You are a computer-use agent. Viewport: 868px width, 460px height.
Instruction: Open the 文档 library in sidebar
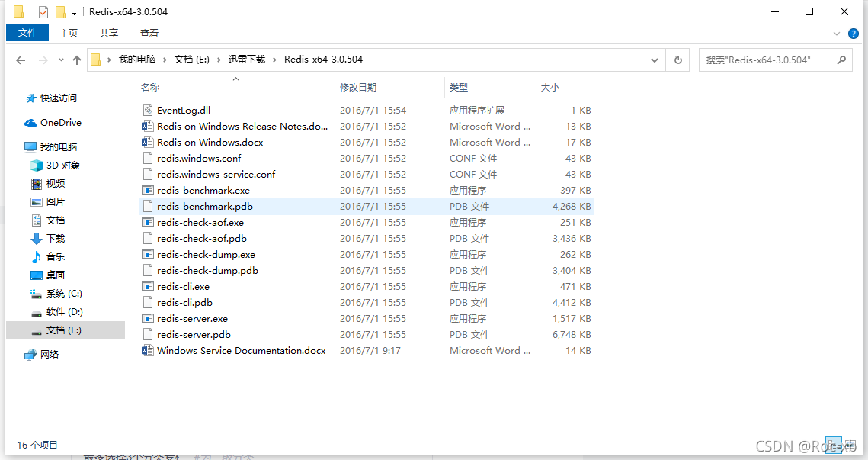48,220
